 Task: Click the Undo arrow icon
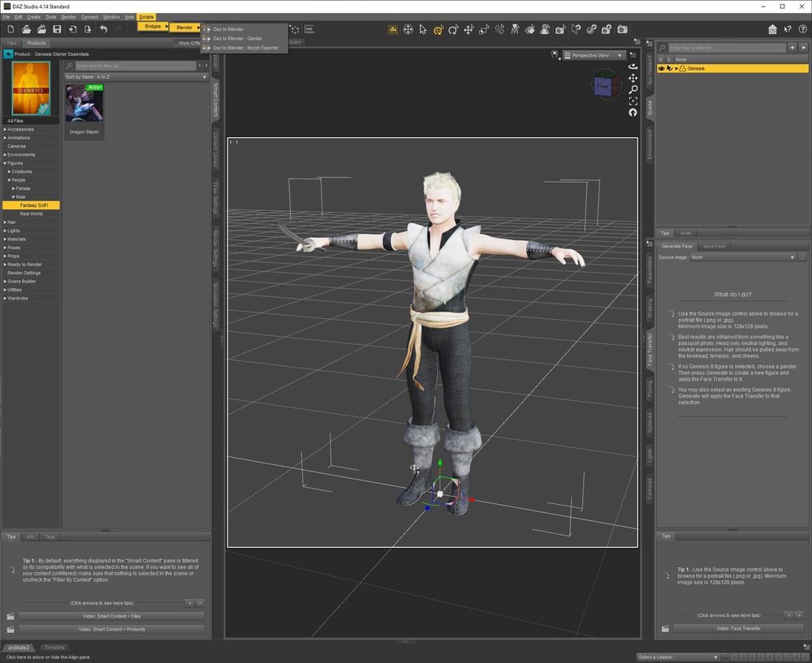[103, 29]
